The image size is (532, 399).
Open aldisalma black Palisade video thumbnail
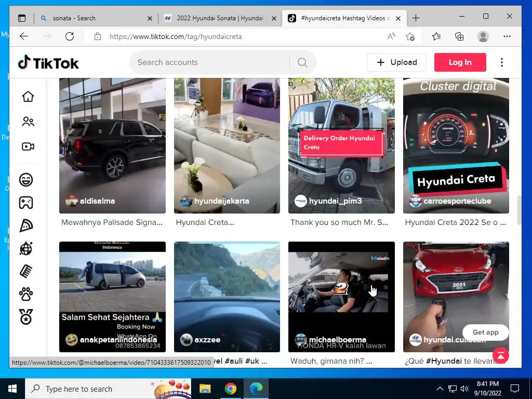[112, 146]
